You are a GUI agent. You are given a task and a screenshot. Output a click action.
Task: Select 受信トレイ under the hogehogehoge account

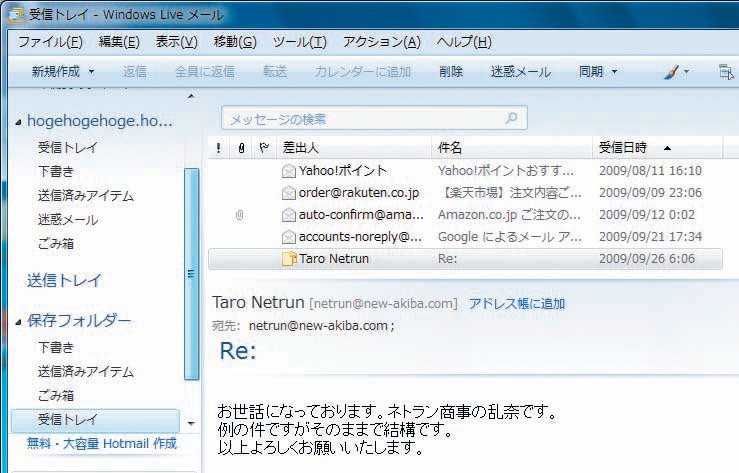tap(67, 147)
